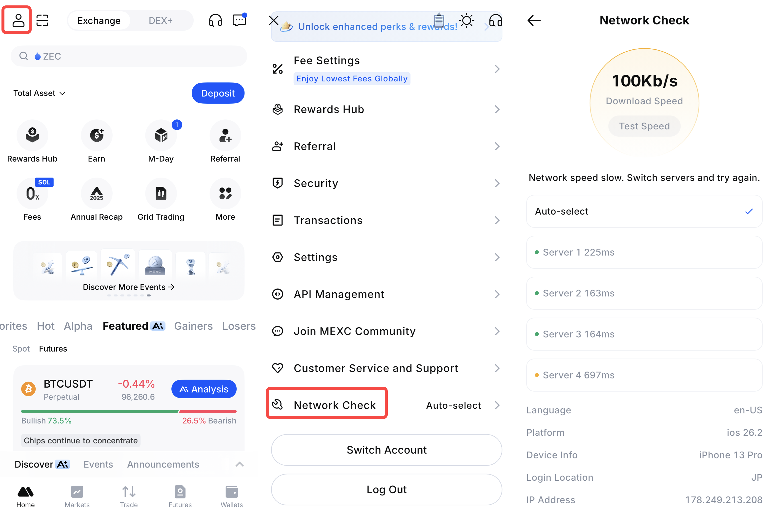Tap the QR scan icon

coord(42,20)
